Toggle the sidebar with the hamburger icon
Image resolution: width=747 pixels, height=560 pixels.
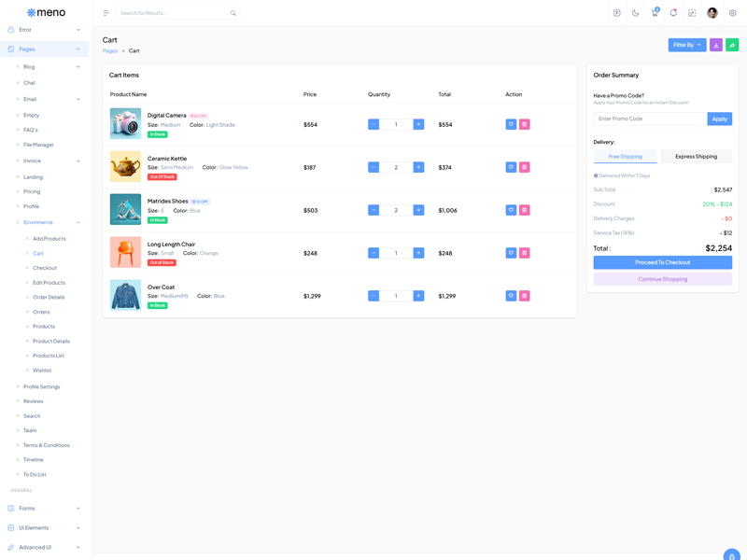[x=106, y=13]
